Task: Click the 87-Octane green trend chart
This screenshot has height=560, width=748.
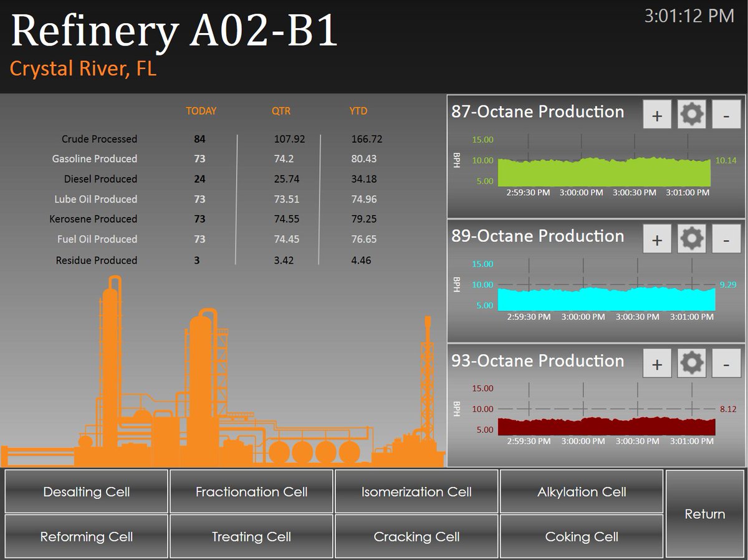Action: click(x=603, y=171)
